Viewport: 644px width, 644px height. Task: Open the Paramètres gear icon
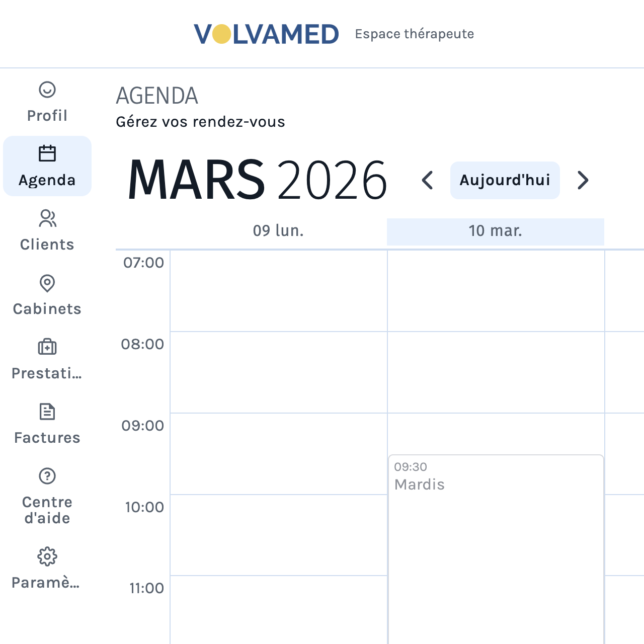pos(47,556)
